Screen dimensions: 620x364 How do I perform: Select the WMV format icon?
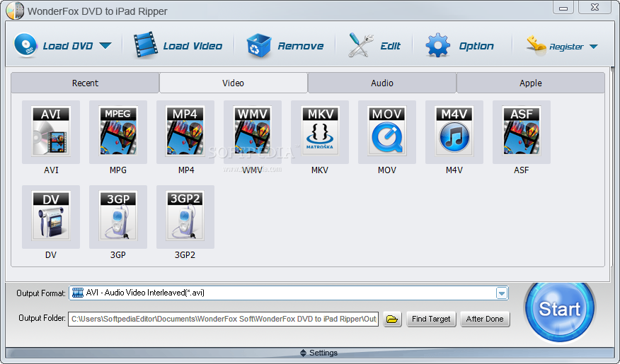pos(253,132)
